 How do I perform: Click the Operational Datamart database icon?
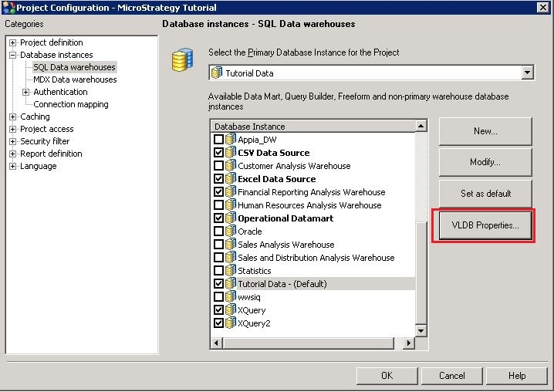tap(231, 218)
